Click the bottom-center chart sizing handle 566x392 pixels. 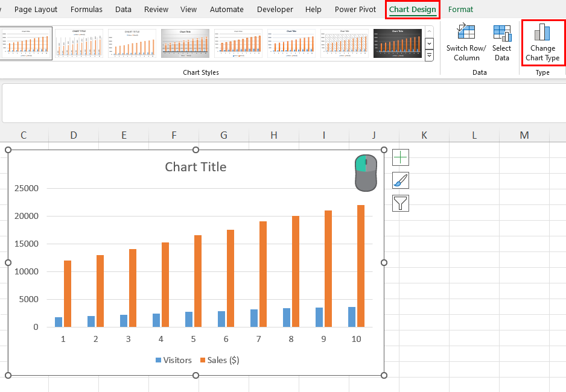click(x=196, y=375)
